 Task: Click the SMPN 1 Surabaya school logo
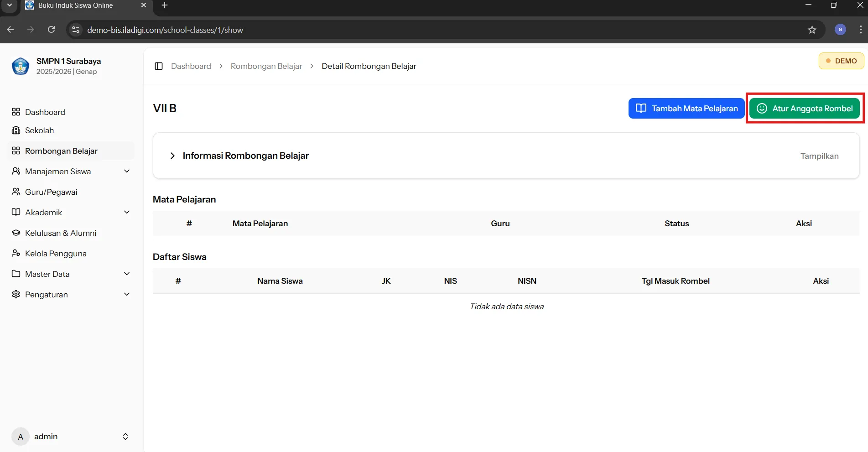point(20,66)
